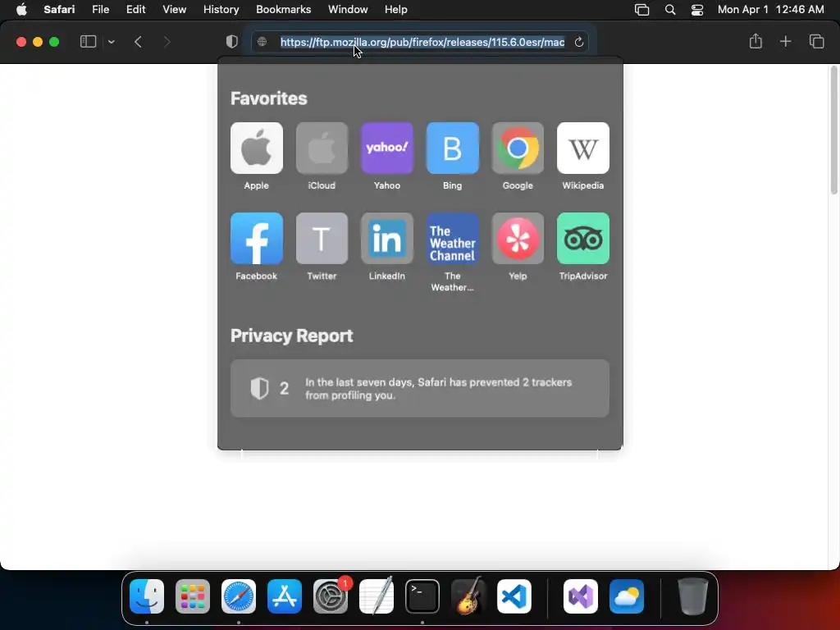This screenshot has width=840, height=630.
Task: Open the TripAdvisor favorite
Action: (583, 239)
